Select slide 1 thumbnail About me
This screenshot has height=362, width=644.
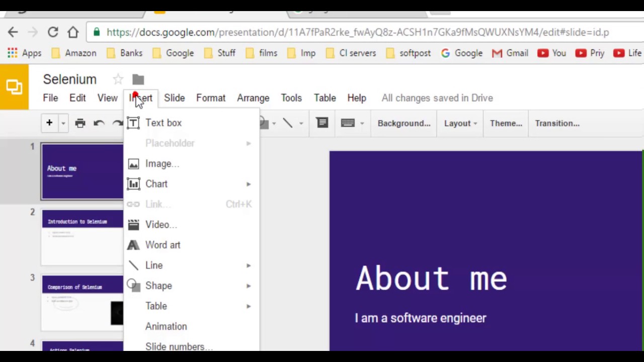83,172
